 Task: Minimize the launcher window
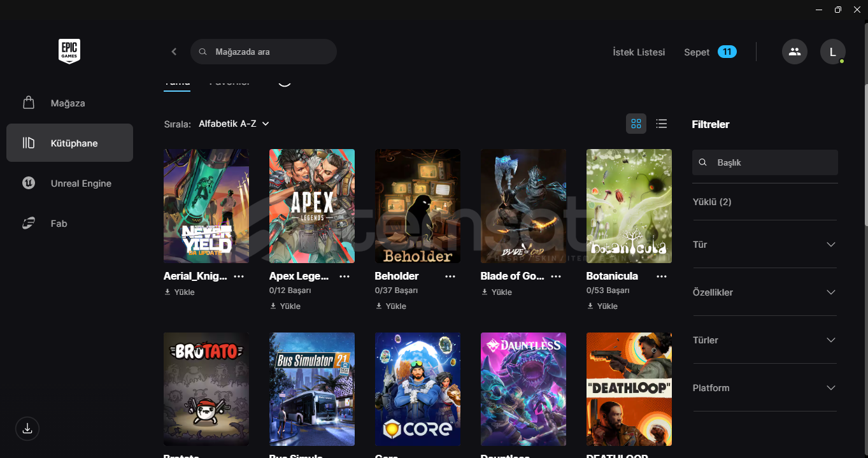(x=819, y=10)
